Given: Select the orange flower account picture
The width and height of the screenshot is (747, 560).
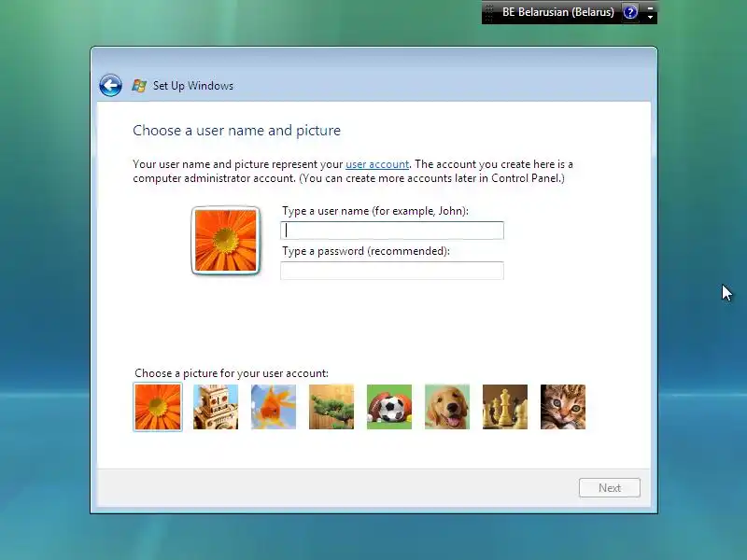Looking at the screenshot, I should (158, 407).
